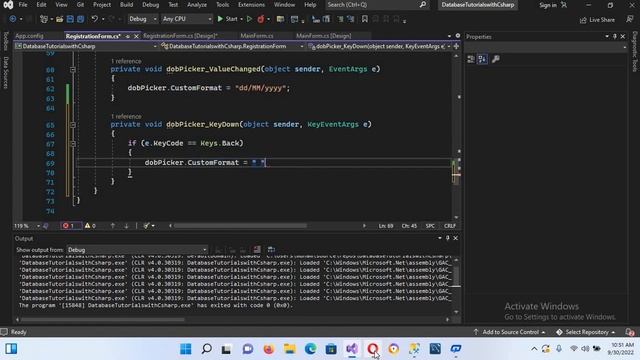Open the dobPicker_KeyDown member navigation dropdown
640x360 pixels.
click(x=380, y=47)
